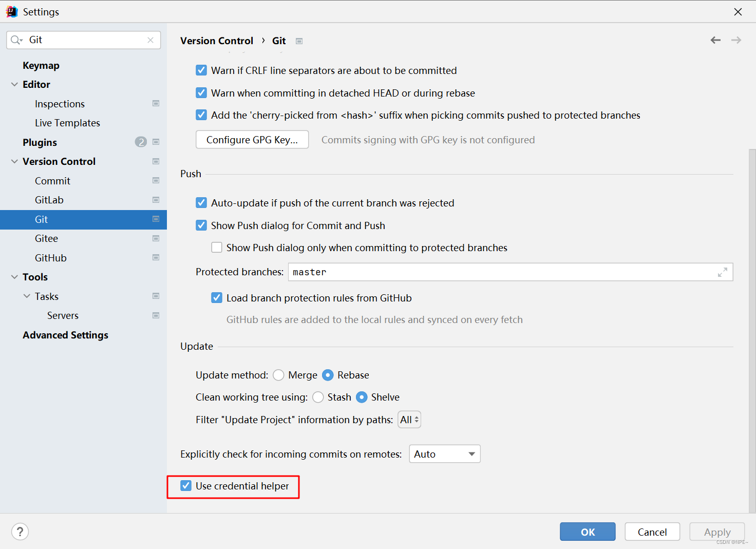Click project-level icon beside Plugins

156,142
